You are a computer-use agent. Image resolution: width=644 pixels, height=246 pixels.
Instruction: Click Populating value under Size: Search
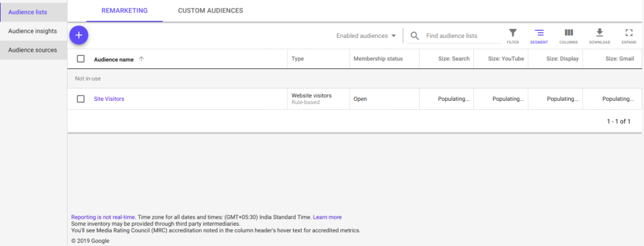pos(454,99)
